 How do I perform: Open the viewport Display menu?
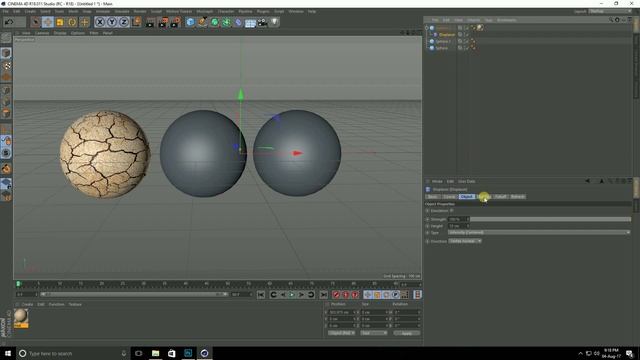[x=60, y=33]
